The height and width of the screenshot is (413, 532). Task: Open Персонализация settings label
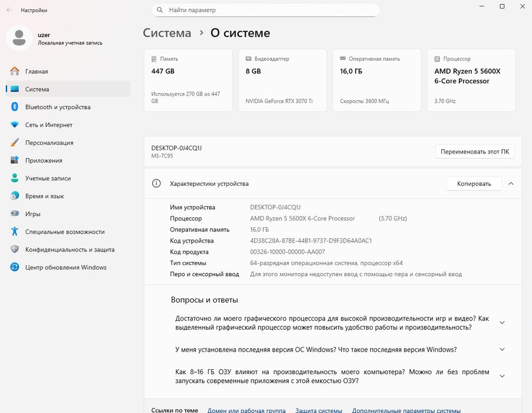49,143
